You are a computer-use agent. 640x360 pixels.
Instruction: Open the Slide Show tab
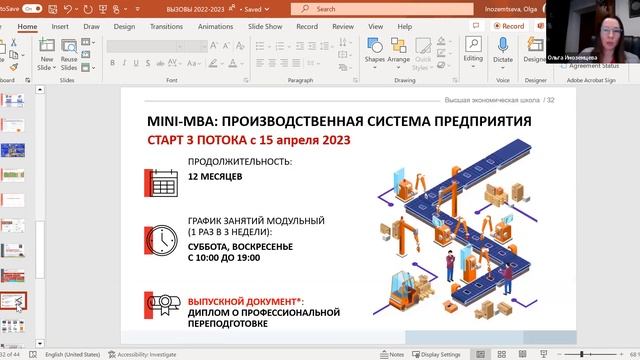265,27
